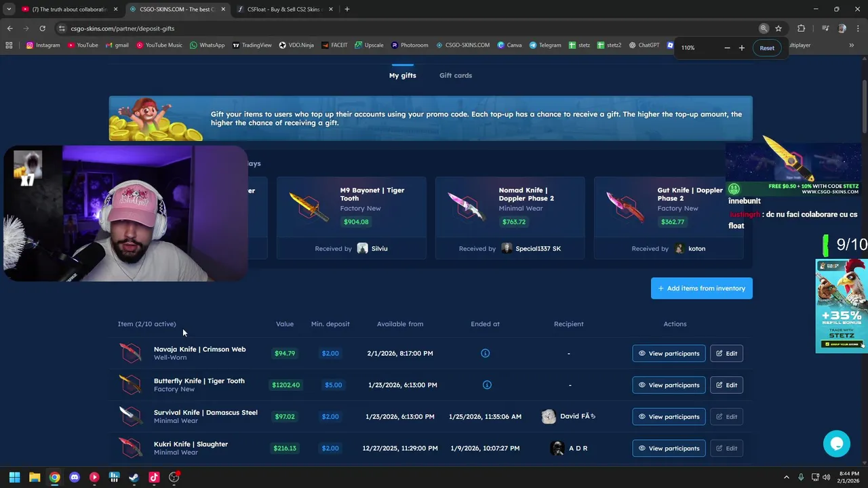Screen dimensions: 868x488
Task: Open the zoom magnifier icon in address bar
Action: [x=764, y=28]
